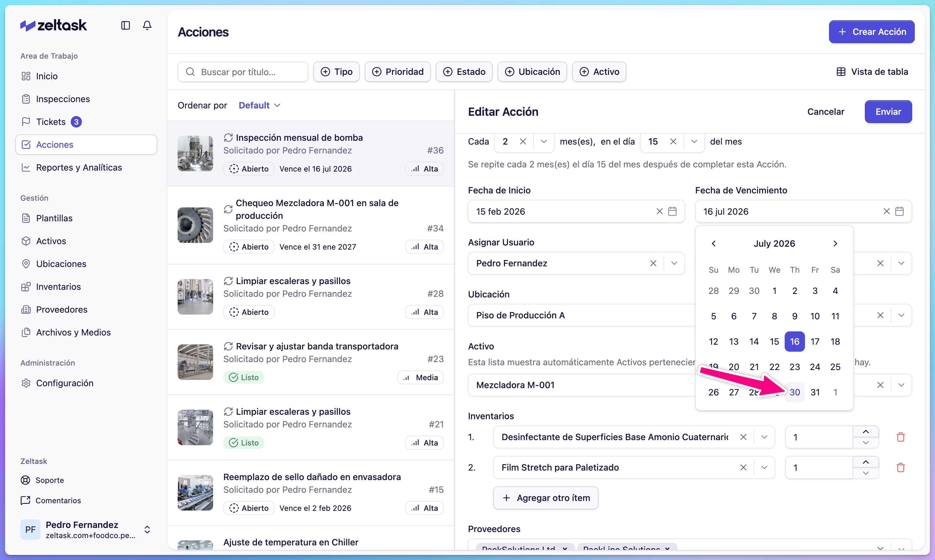Add Prioridad filter
This screenshot has width=935, height=560.
coord(397,72)
